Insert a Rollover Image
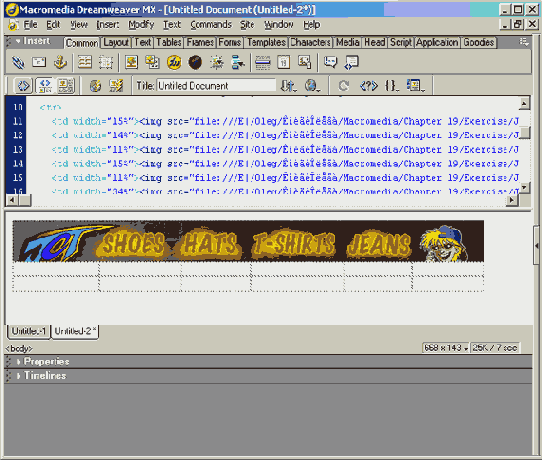 [x=217, y=63]
